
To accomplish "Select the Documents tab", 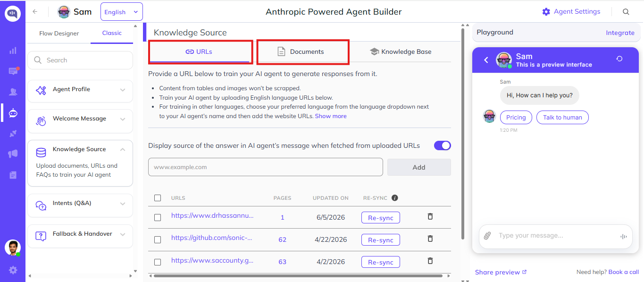I will 300,51.
